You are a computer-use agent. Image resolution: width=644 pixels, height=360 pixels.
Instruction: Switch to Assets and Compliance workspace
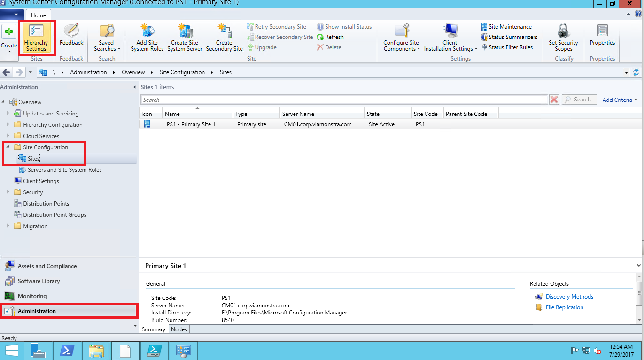(x=69, y=266)
